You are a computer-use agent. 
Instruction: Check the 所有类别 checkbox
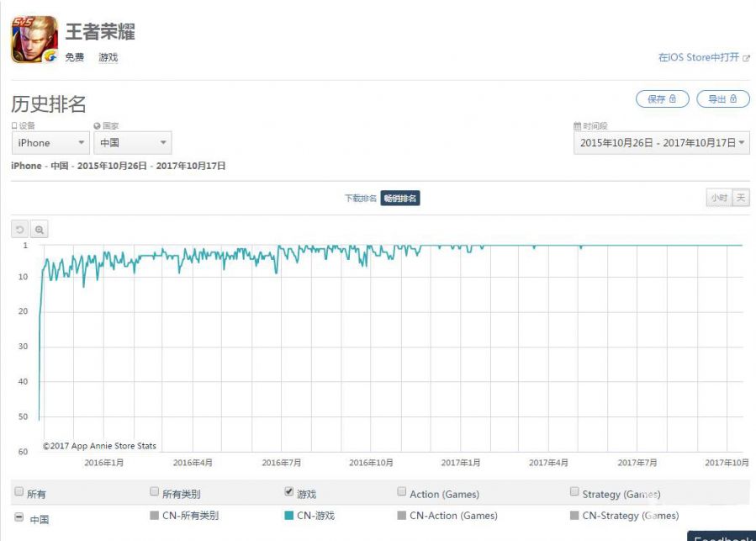click(154, 491)
